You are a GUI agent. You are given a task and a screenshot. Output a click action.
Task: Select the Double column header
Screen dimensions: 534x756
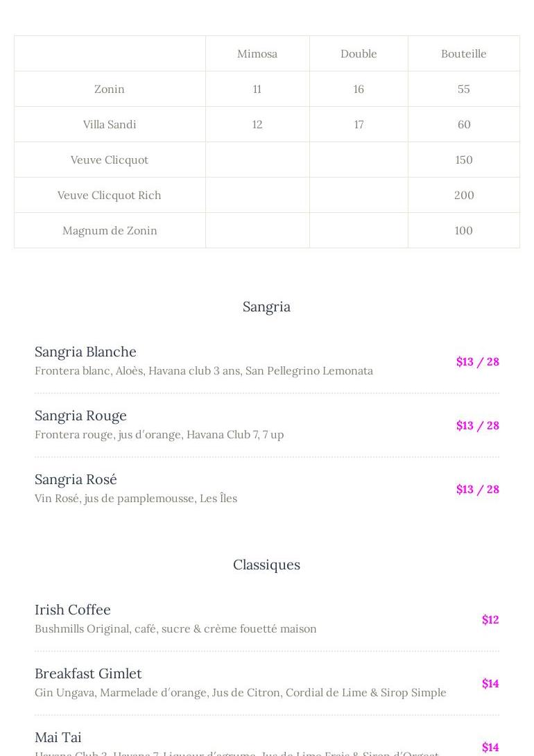point(359,53)
